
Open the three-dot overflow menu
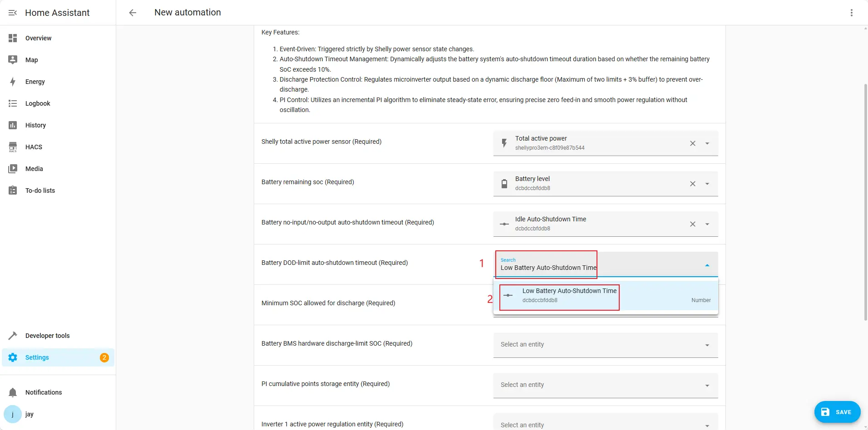851,13
